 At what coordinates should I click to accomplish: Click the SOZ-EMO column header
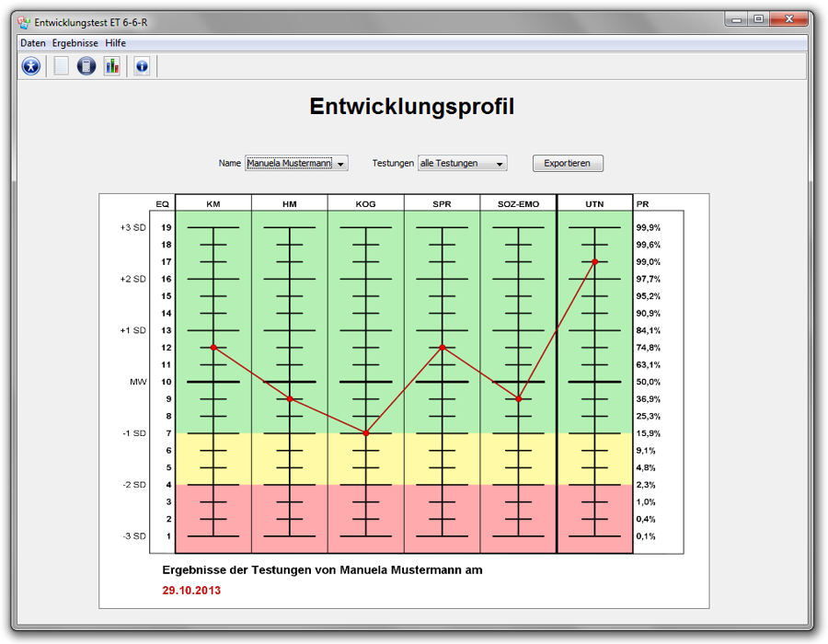518,203
